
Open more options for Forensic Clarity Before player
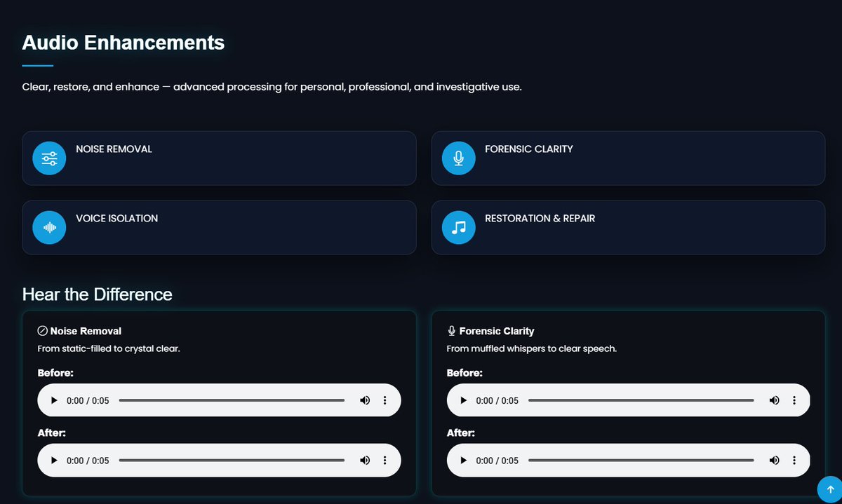pyautogui.click(x=794, y=400)
